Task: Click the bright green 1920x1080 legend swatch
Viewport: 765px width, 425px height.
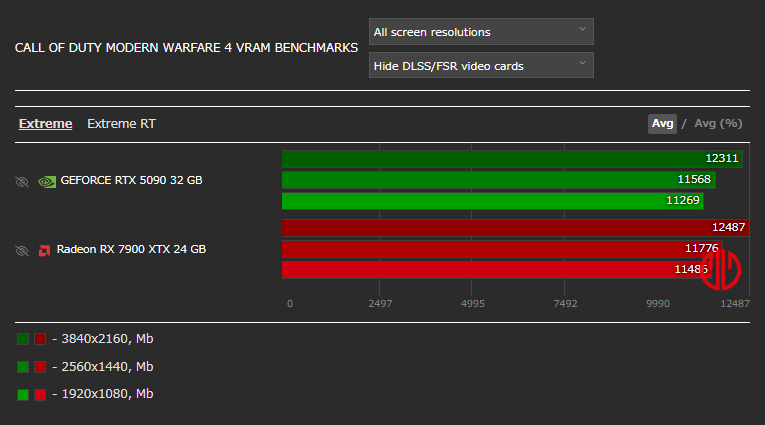Action: 23,395
